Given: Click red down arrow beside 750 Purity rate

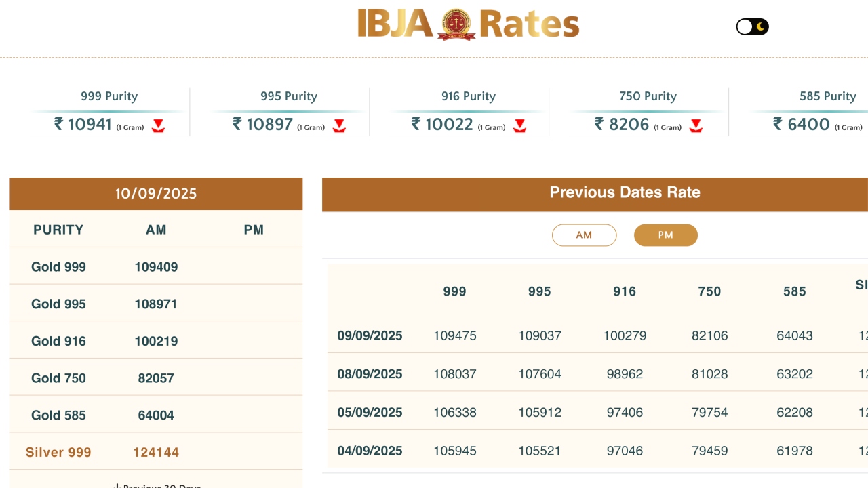Looking at the screenshot, I should pyautogui.click(x=696, y=125).
